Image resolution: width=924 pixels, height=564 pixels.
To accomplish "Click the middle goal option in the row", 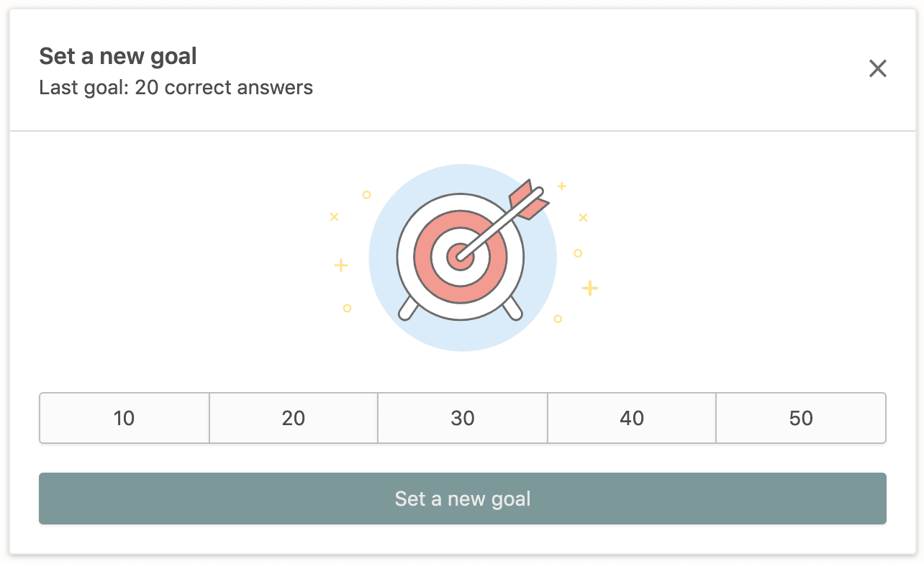I will [462, 418].
